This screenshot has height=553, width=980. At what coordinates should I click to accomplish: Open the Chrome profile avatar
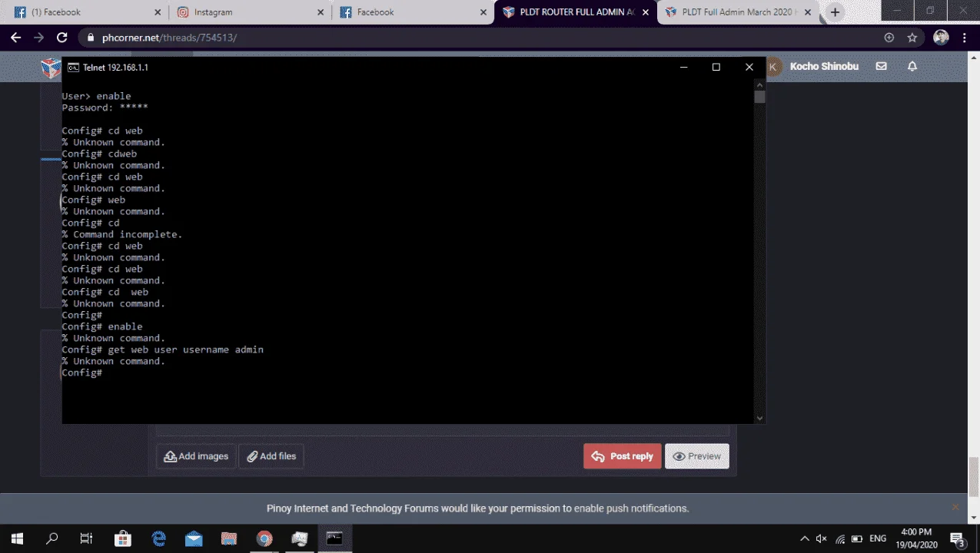(x=941, y=38)
